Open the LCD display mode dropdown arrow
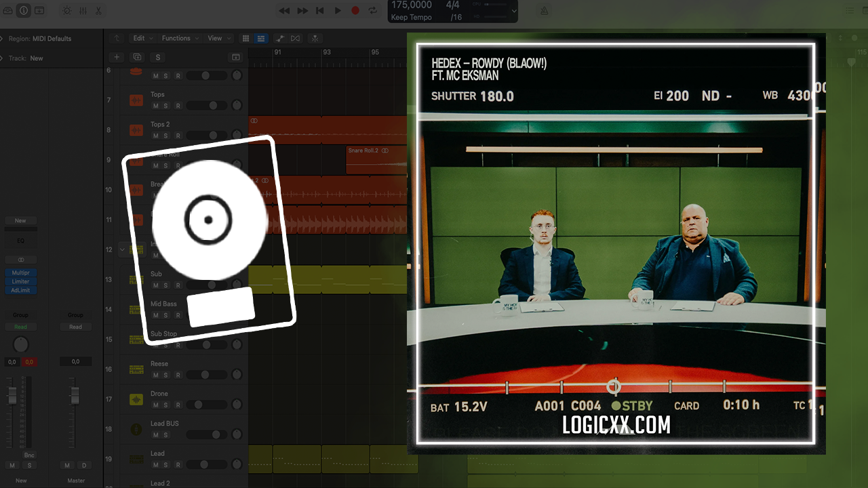The width and height of the screenshot is (868, 488). tap(513, 11)
